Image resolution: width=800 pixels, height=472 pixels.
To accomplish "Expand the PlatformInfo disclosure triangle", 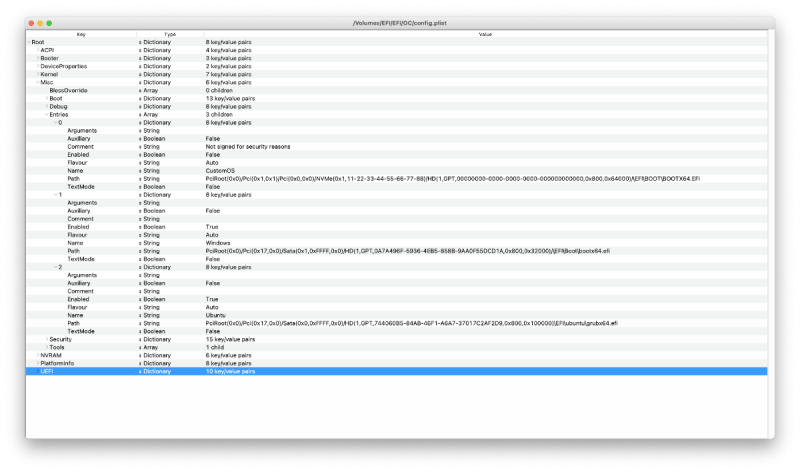I will pos(38,363).
